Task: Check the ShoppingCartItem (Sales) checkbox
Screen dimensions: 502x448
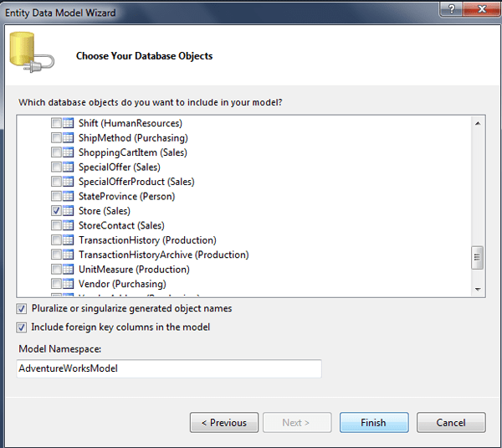Action: click(x=56, y=152)
